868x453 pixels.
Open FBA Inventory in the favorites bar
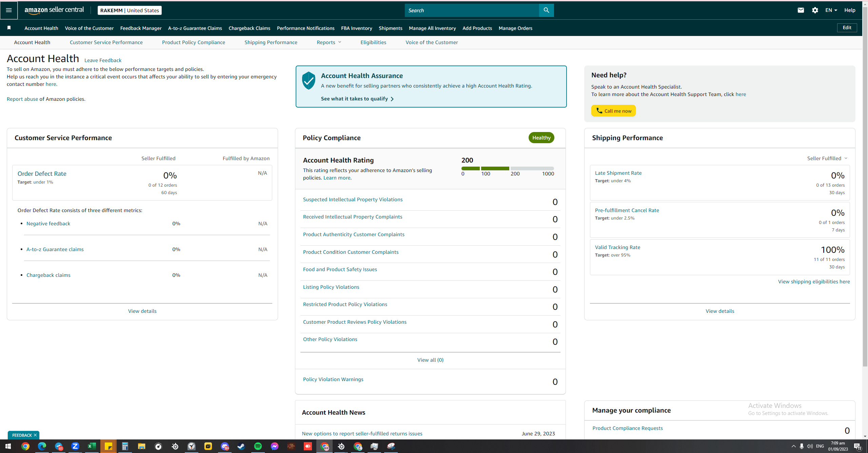(x=357, y=28)
